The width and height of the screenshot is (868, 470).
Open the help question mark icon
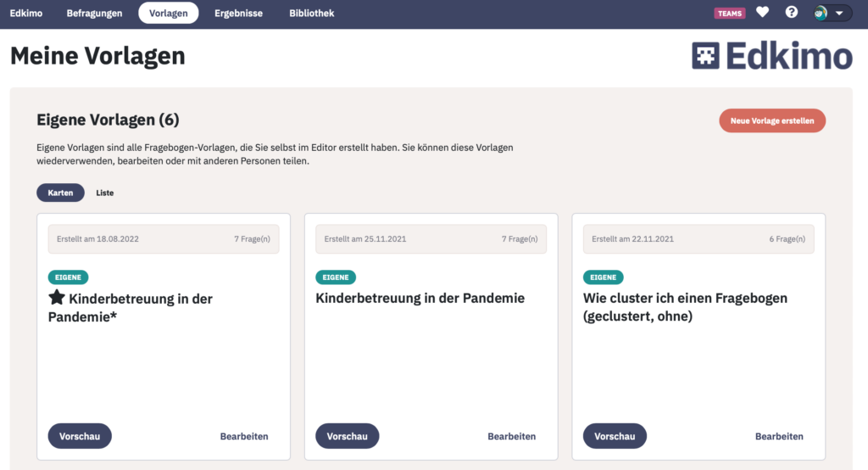792,12
